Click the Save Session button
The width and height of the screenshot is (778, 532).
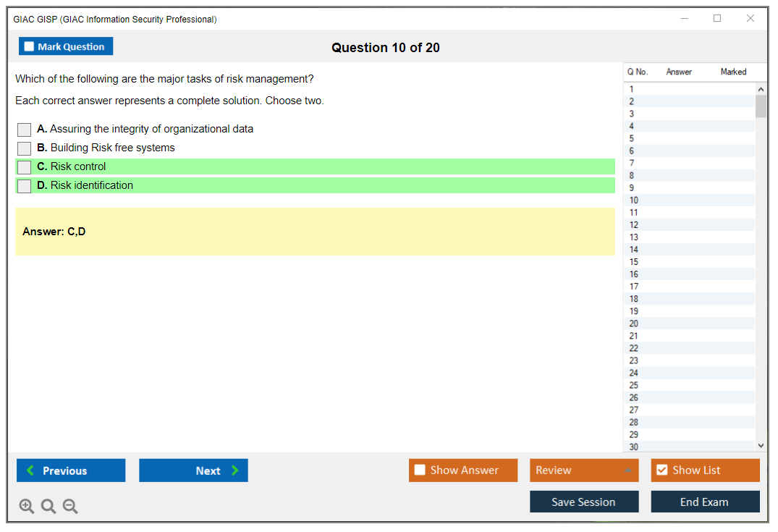point(584,501)
